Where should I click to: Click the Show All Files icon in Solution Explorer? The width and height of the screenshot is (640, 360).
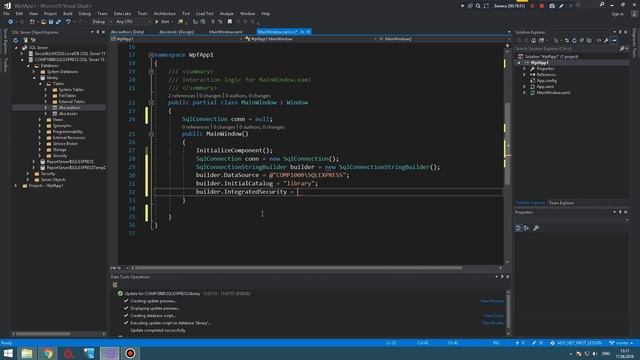(589, 40)
